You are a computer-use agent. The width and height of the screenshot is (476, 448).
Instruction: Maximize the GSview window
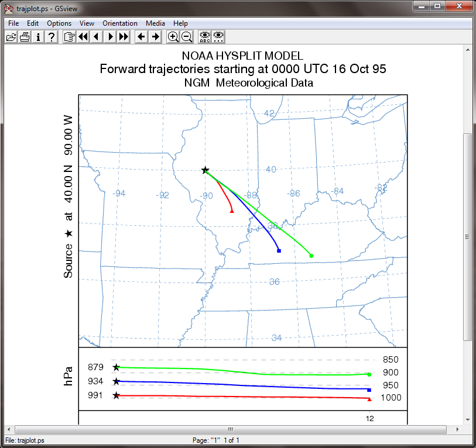[x=437, y=6]
